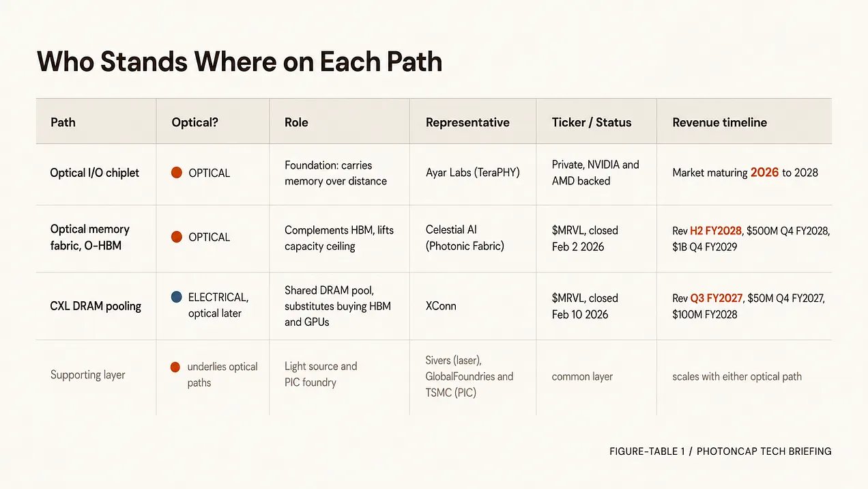Click the Who Stands Where on Each Path title
868x489 pixels.
(x=240, y=62)
